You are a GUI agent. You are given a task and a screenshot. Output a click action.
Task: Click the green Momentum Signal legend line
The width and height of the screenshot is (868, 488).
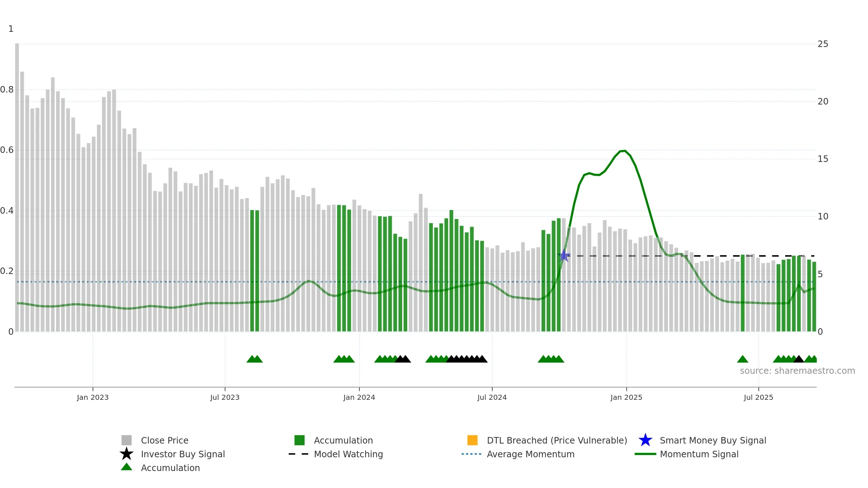(x=645, y=454)
